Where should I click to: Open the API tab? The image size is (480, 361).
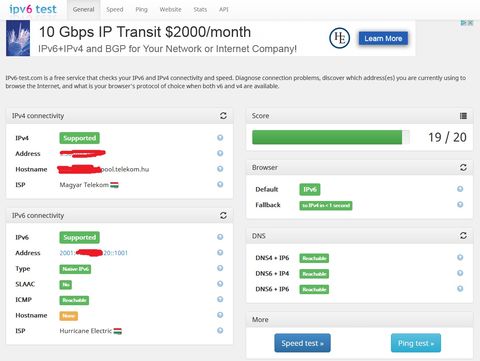point(224,10)
